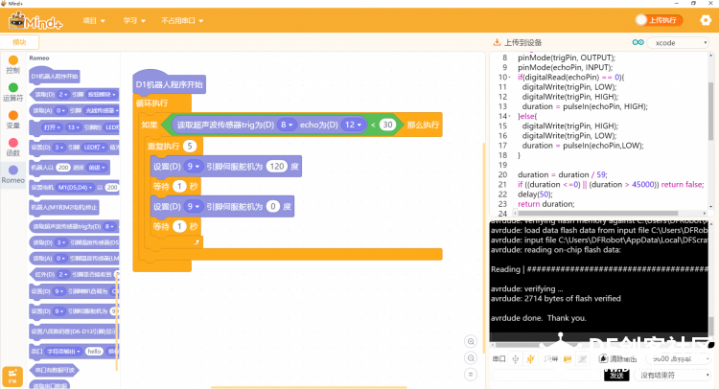Open the baud rate dropdown
The image size is (719, 389).
(679, 359)
